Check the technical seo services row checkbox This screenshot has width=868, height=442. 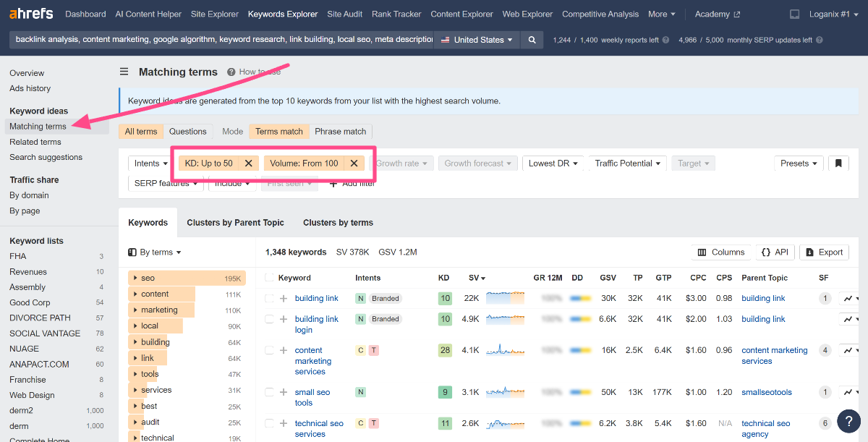[x=270, y=424]
